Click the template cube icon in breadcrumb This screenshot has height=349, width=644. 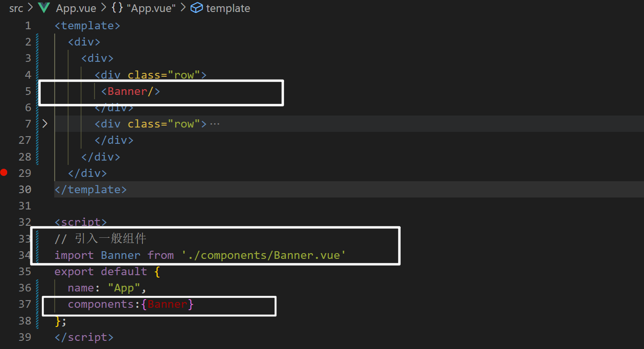click(196, 8)
